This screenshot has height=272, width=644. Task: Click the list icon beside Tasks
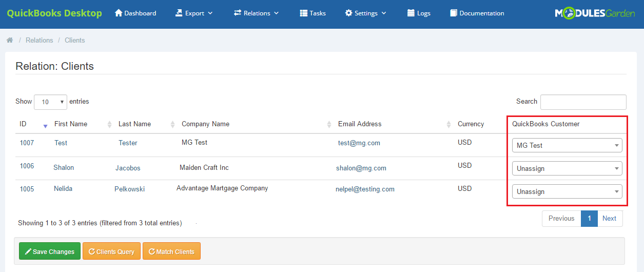(304, 13)
